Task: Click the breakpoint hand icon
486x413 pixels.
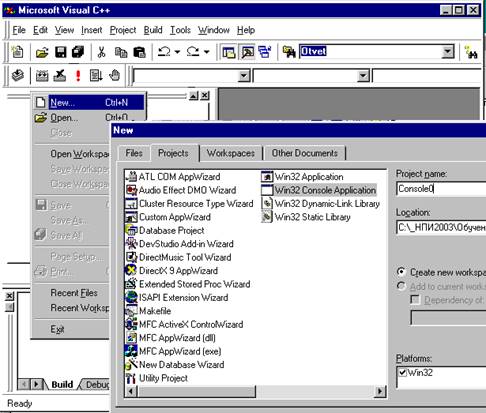Action: click(114, 75)
